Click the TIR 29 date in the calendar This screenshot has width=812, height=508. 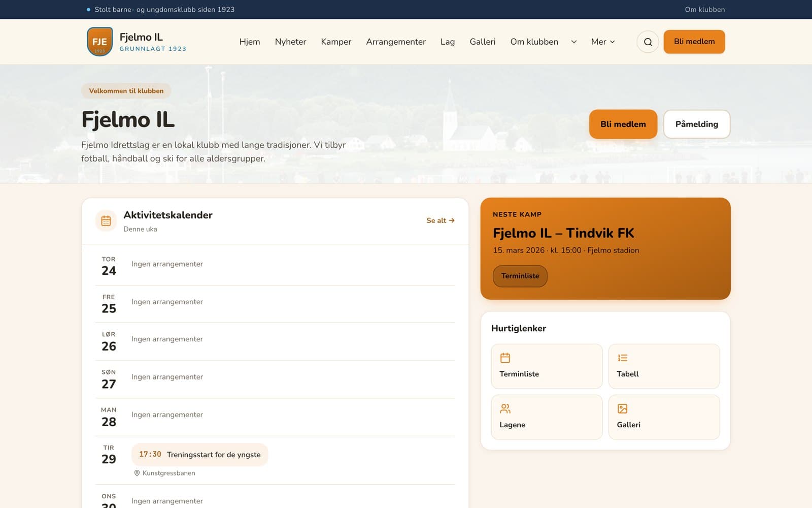109,455
